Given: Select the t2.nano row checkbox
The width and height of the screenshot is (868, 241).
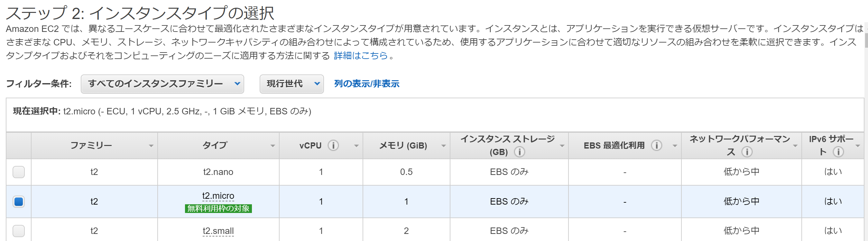Looking at the screenshot, I should (x=19, y=172).
